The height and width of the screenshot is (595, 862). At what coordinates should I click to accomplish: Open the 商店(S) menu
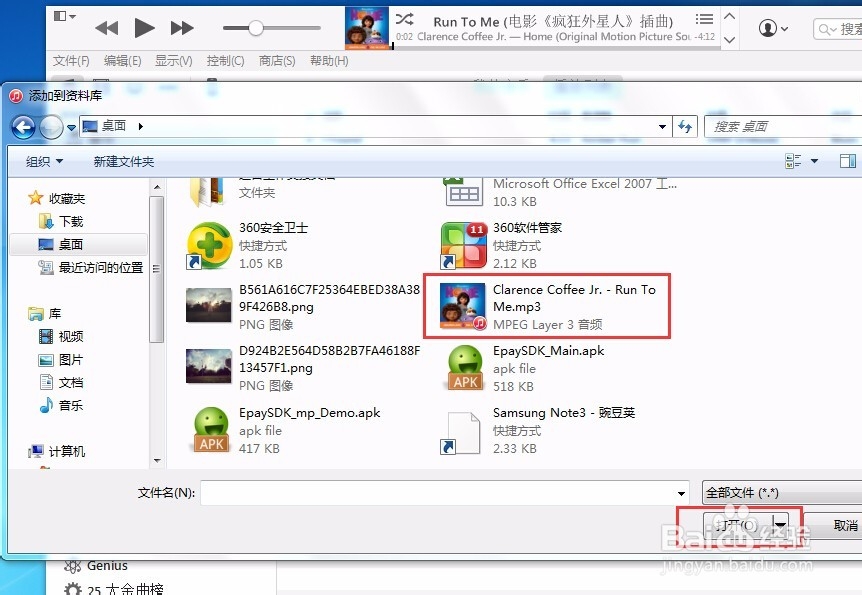(277, 60)
